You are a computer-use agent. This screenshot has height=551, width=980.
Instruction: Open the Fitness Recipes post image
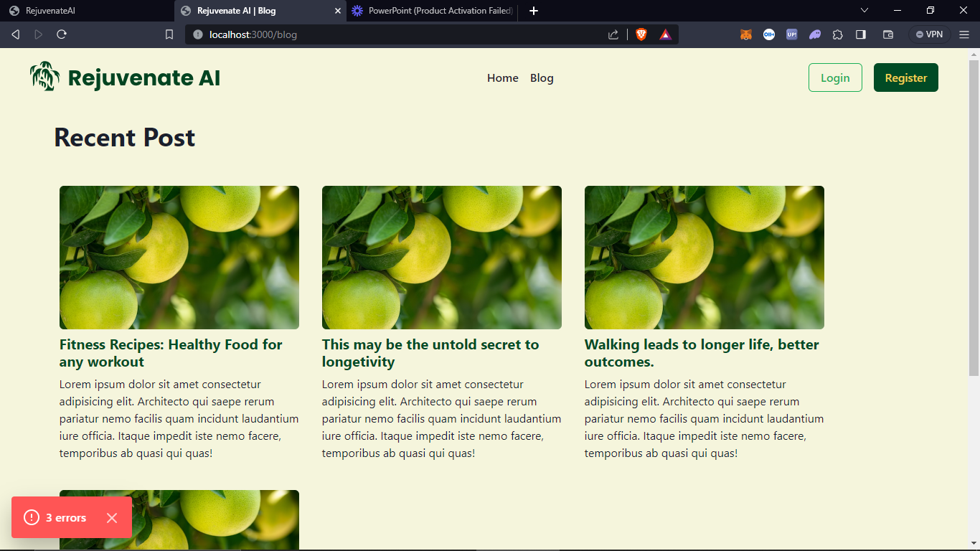[x=179, y=258]
